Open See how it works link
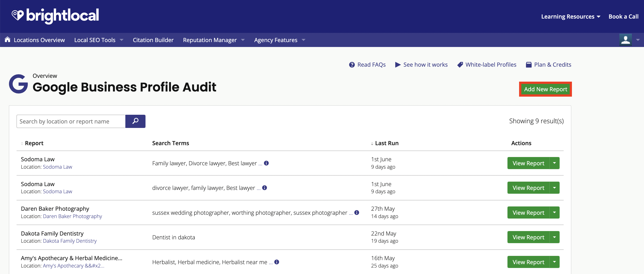Screen dimensions: 644x274 coord(425,65)
